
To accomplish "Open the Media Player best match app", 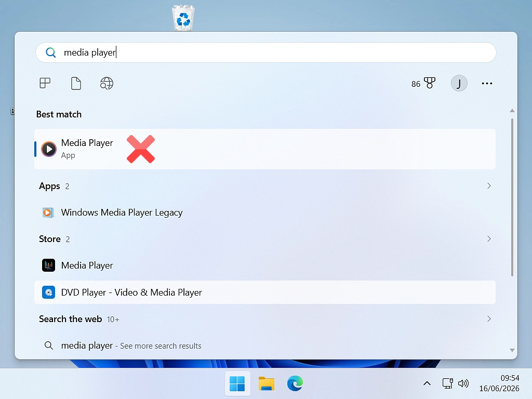I will tap(264, 149).
